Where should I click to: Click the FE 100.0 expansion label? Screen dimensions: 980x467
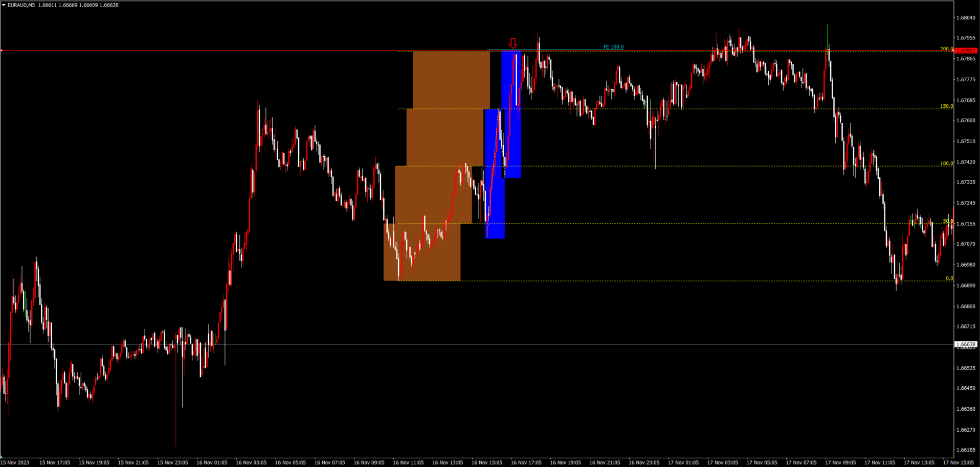point(613,47)
